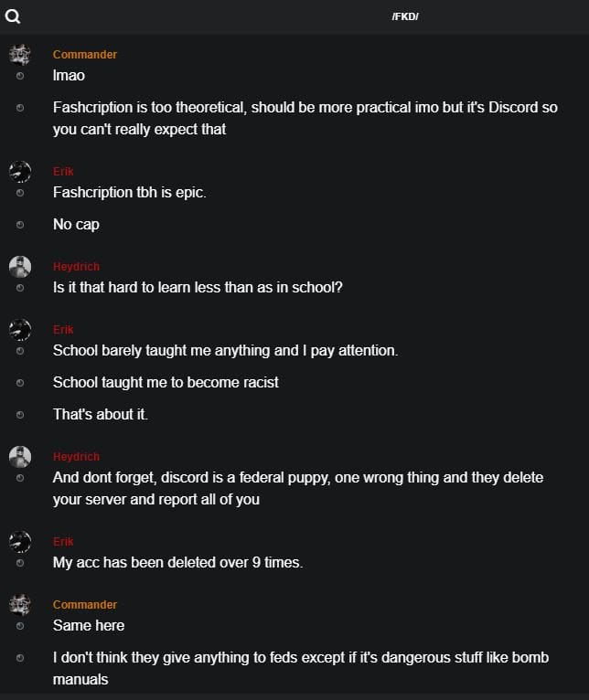
Task: Select Erik's avatar above 'School barely taught me'
Action: pos(20,329)
